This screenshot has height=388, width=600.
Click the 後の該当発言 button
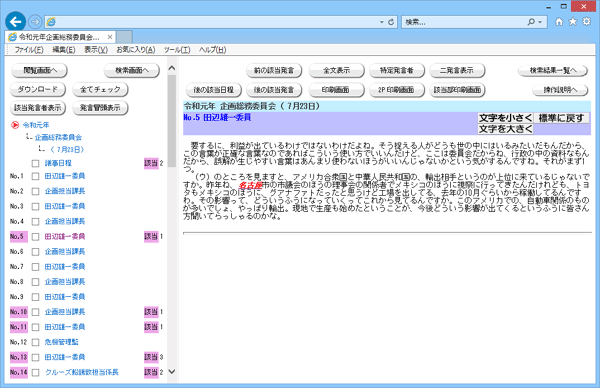274,90
